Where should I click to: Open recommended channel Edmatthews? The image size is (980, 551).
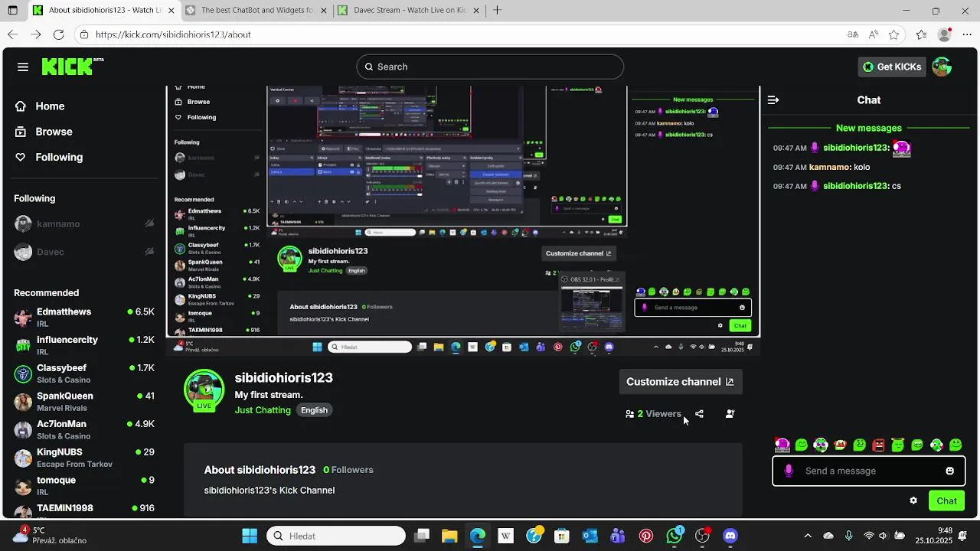pyautogui.click(x=84, y=317)
